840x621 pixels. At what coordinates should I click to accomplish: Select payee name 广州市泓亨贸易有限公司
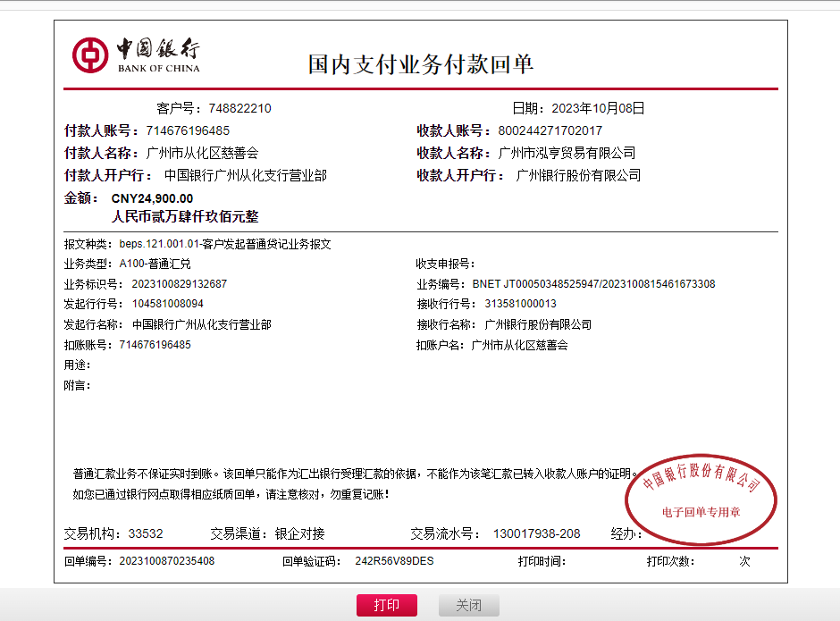click(567, 154)
